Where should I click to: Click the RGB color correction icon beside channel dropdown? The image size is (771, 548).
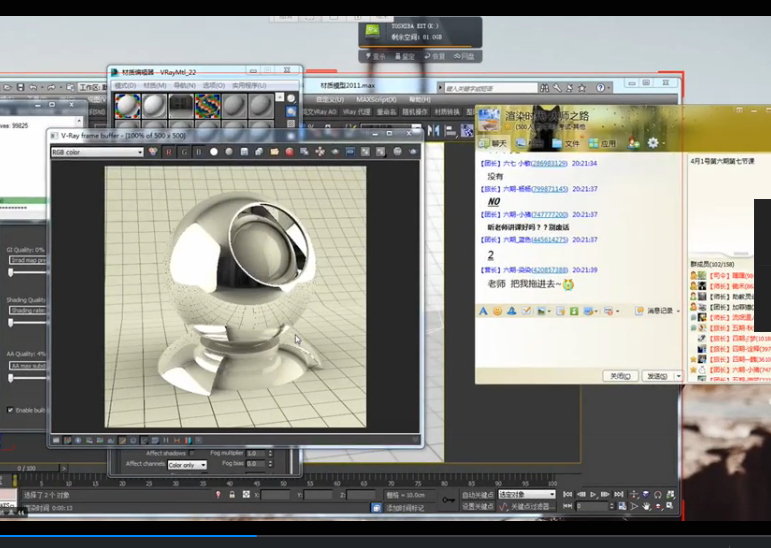(153, 152)
